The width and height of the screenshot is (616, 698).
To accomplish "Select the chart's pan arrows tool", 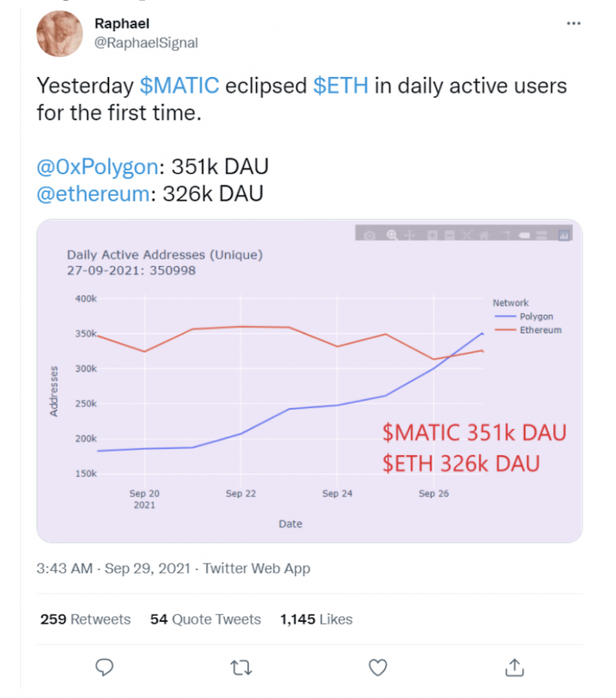I will 410,235.
